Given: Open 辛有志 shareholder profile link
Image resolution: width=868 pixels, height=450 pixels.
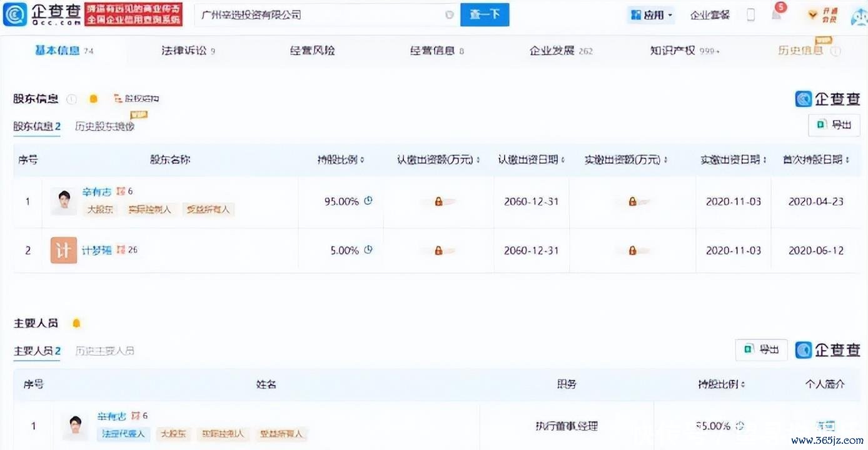Looking at the screenshot, I should coord(96,192).
